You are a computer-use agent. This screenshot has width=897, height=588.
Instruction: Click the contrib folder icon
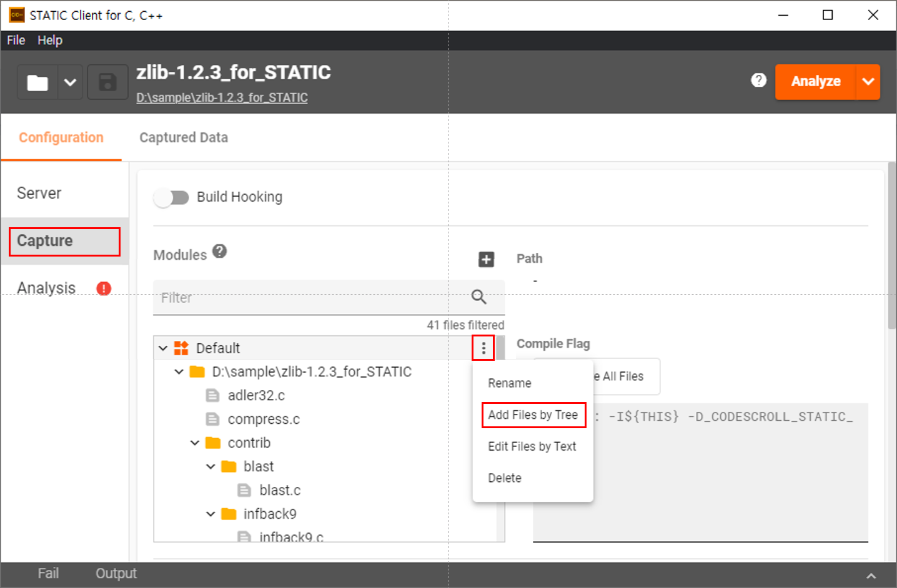(x=213, y=443)
